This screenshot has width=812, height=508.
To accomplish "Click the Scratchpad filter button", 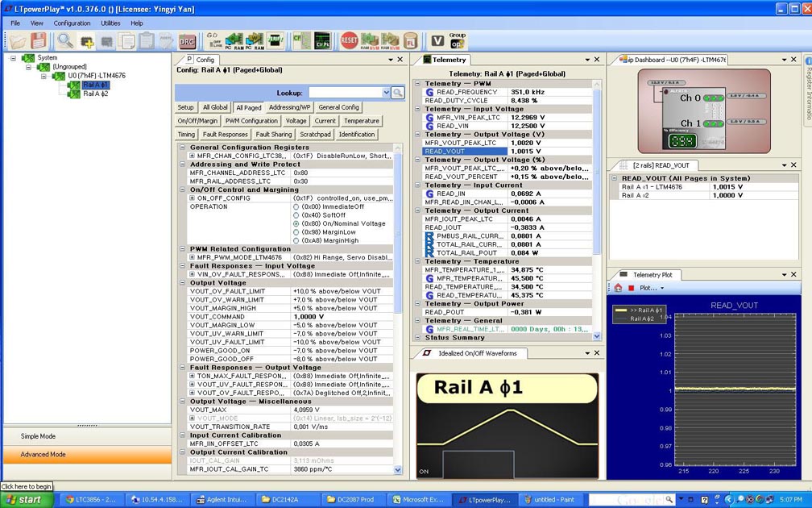I will [x=316, y=134].
